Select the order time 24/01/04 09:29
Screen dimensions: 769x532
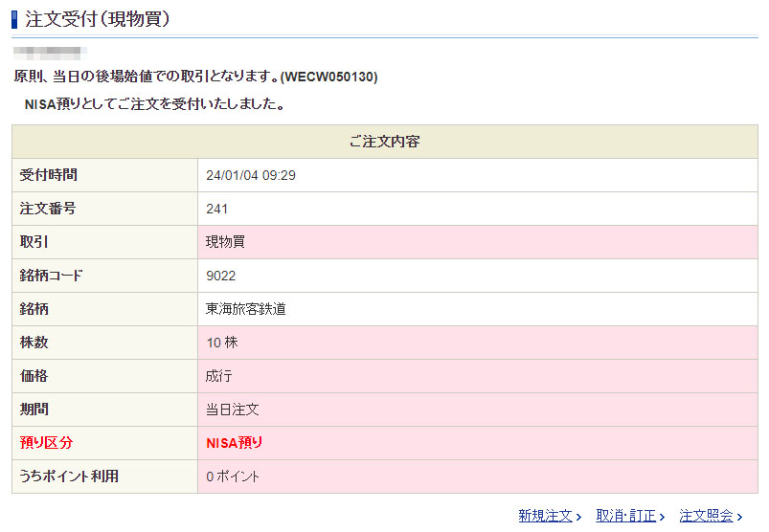(251, 175)
